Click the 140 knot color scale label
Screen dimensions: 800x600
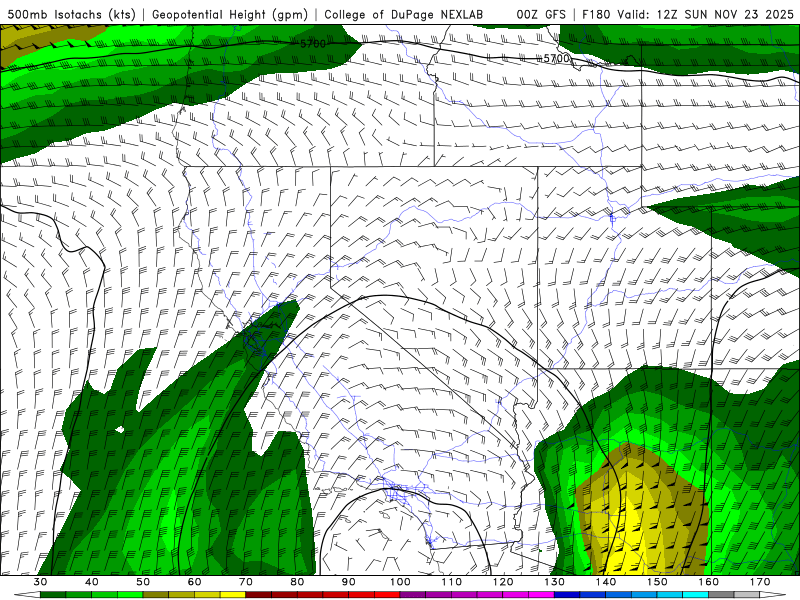[x=606, y=582]
